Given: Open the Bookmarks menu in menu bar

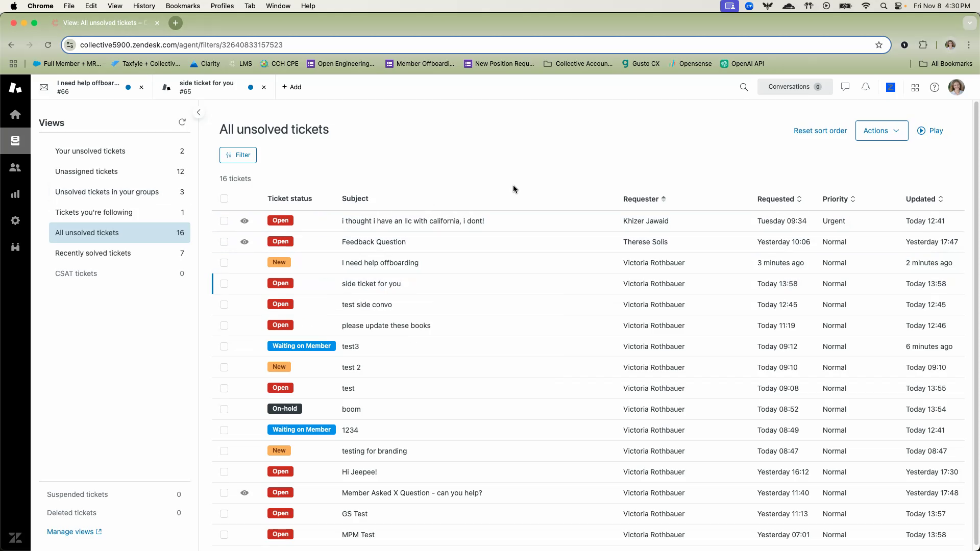Looking at the screenshot, I should tap(182, 6).
